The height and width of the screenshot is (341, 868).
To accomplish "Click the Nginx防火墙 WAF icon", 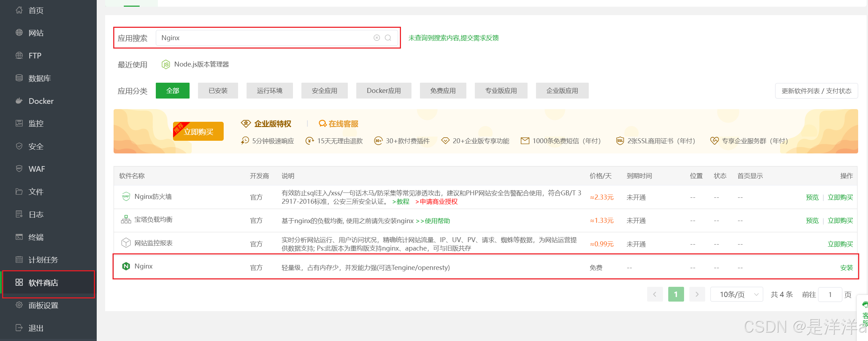I will tap(126, 196).
